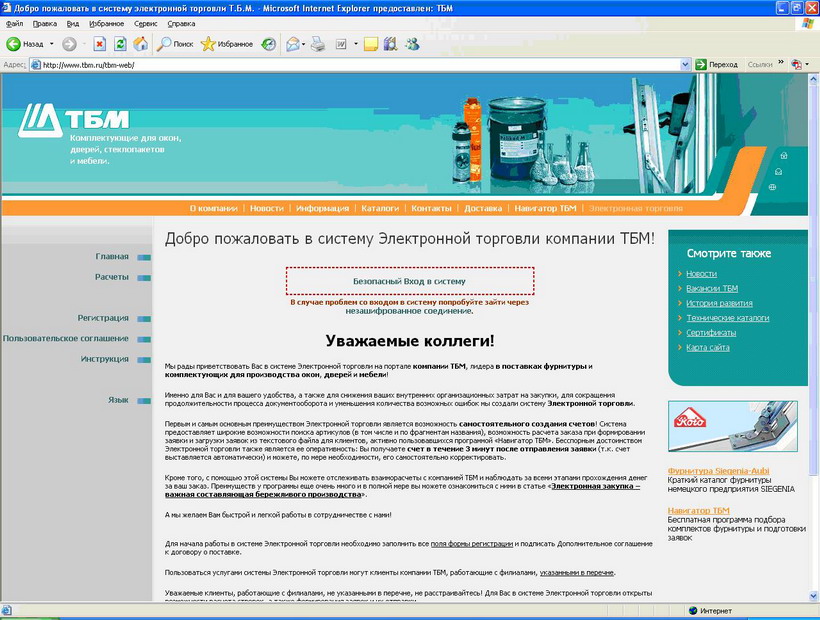Open the Справка menu
The image size is (820, 620).
click(x=181, y=24)
